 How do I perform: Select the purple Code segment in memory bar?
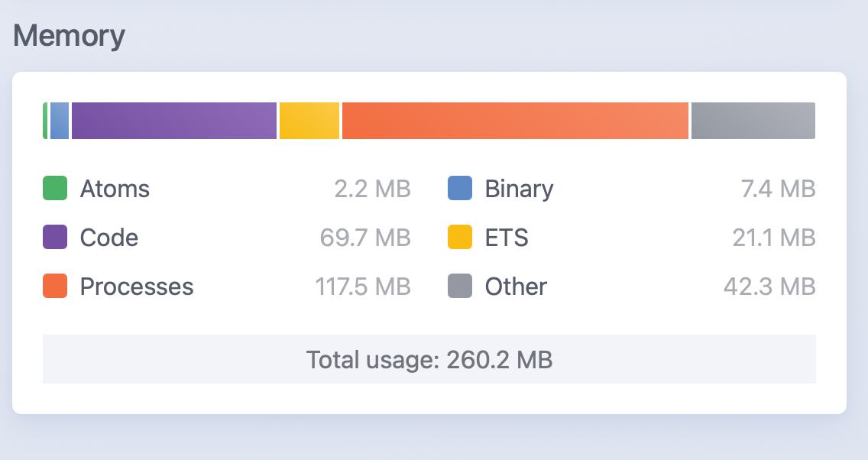pos(174,121)
